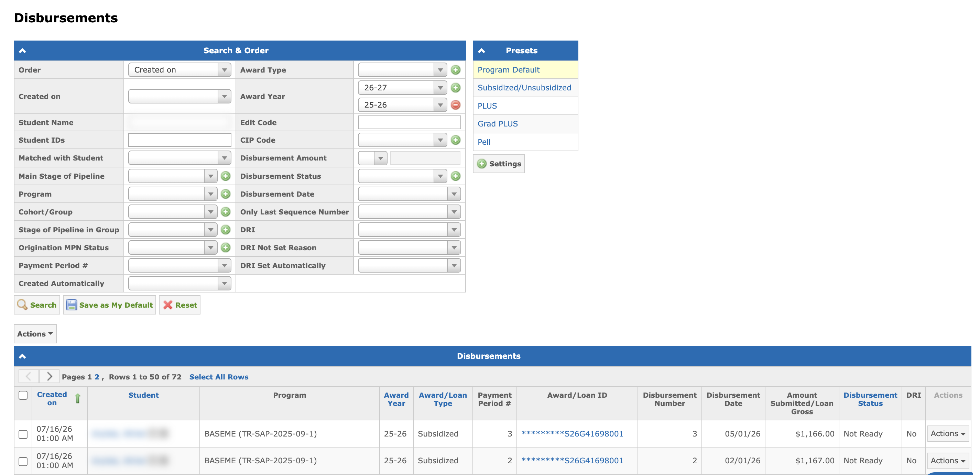Screen dimensions: 980x475
Task: Collapse the Search & Order panel
Action: pos(22,51)
